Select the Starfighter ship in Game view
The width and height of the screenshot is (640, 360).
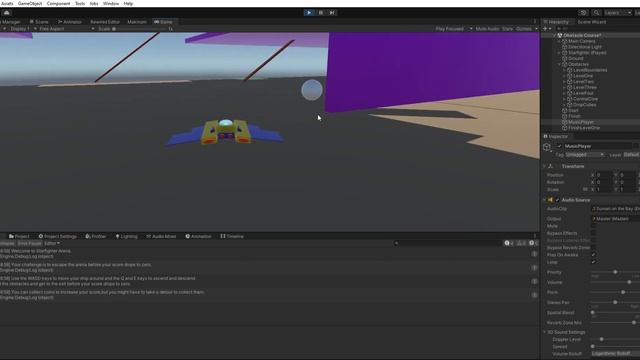225,132
